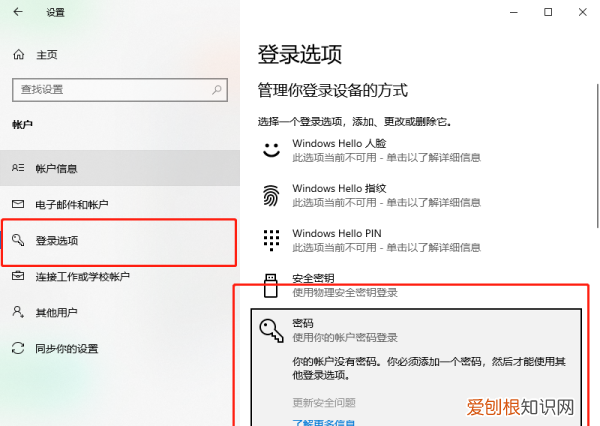This screenshot has height=426, width=600.
Task: Click the 管理你登录设备的方式 subheading
Action: pos(333,90)
